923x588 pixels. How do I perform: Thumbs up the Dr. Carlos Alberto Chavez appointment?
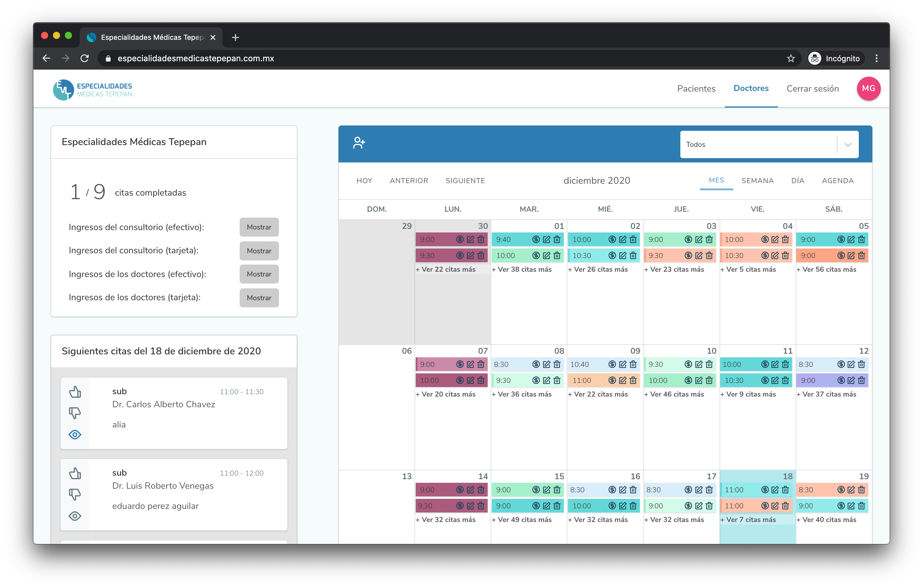click(x=75, y=392)
